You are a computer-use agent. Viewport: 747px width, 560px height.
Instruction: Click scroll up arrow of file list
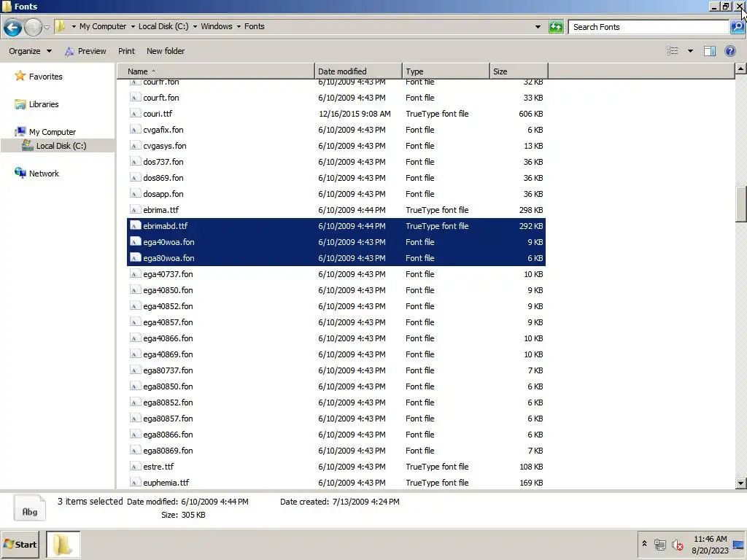pos(740,69)
